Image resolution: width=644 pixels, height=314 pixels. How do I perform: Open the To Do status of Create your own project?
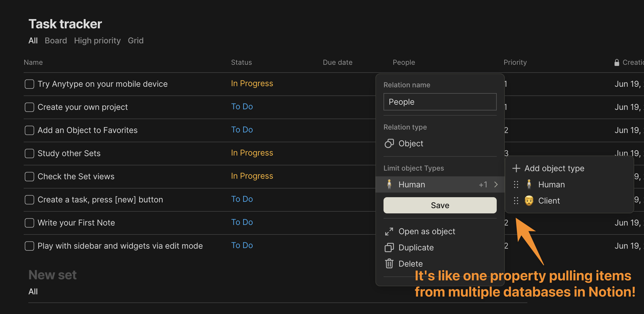coord(242,107)
